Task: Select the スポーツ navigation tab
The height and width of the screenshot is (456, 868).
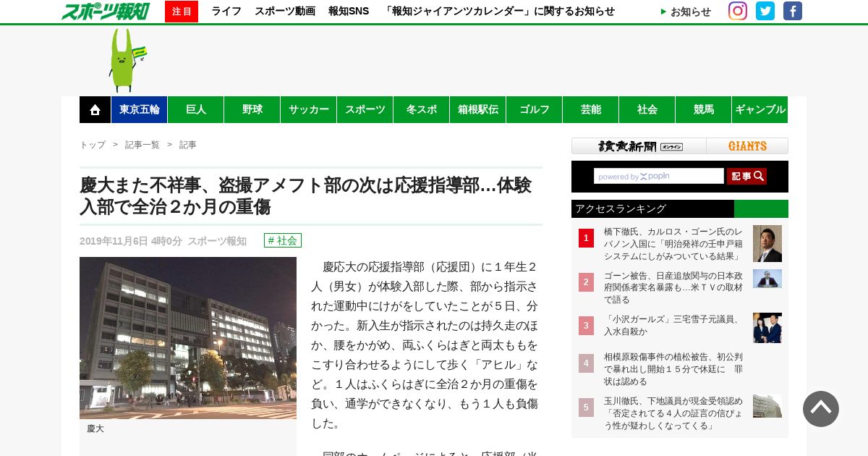Action: [365, 109]
